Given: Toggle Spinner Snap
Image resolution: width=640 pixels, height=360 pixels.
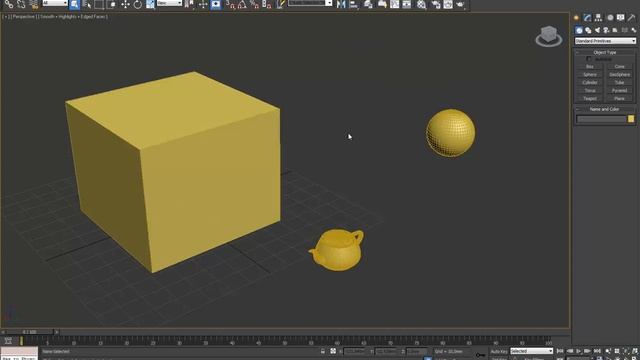Looking at the screenshot, I should click(x=267, y=4).
